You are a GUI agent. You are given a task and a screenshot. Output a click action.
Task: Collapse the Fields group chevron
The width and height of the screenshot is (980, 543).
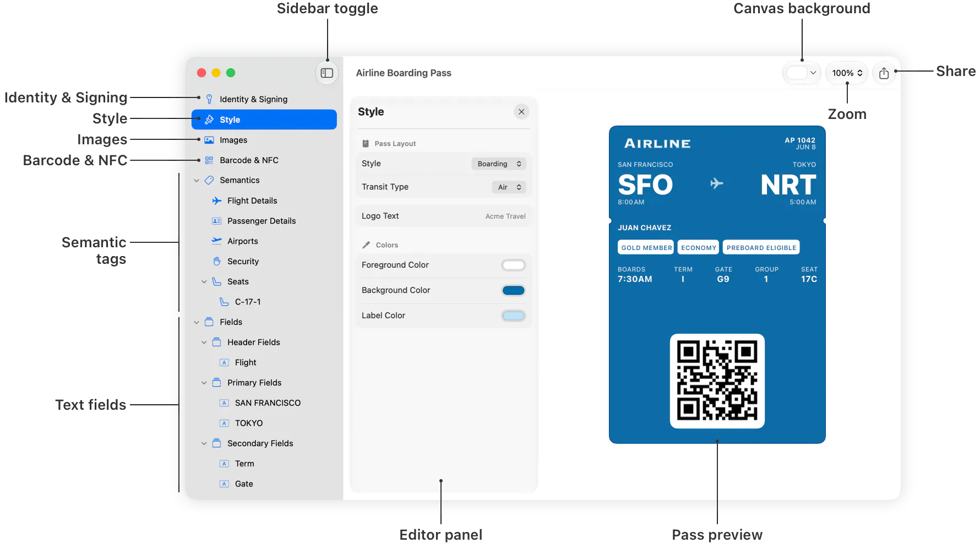click(x=197, y=322)
